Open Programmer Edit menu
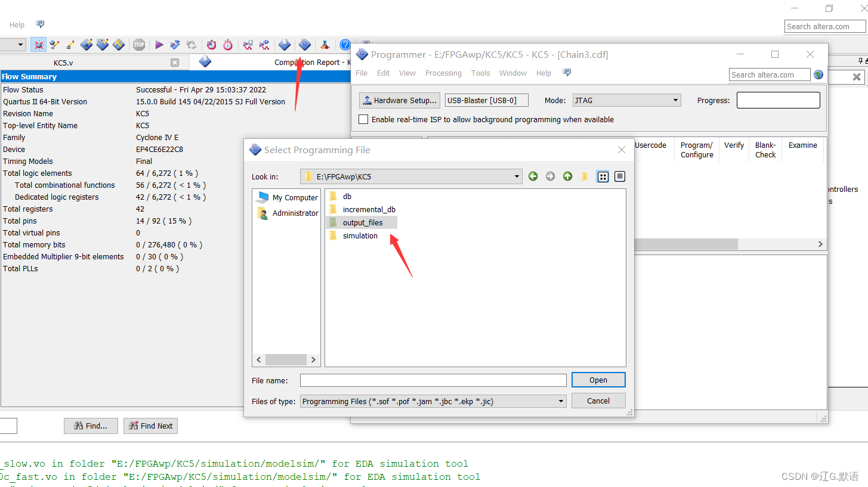Image resolution: width=868 pixels, height=487 pixels. 383,73
